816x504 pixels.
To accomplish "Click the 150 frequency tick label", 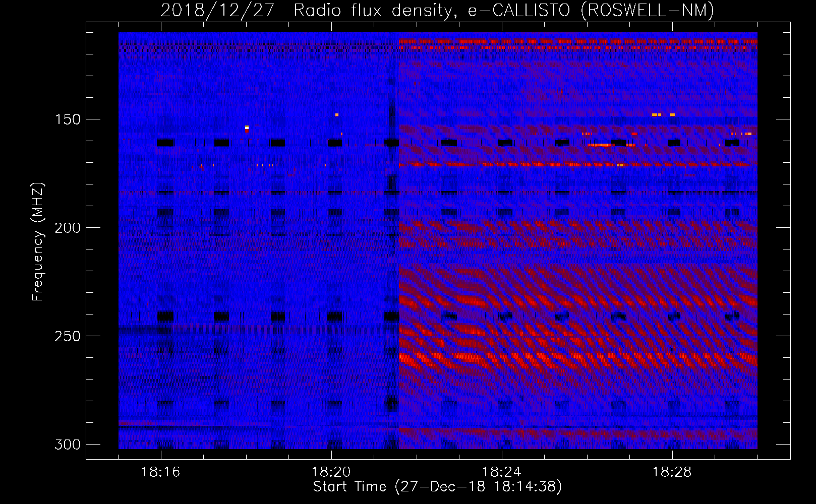I will tap(67, 119).
